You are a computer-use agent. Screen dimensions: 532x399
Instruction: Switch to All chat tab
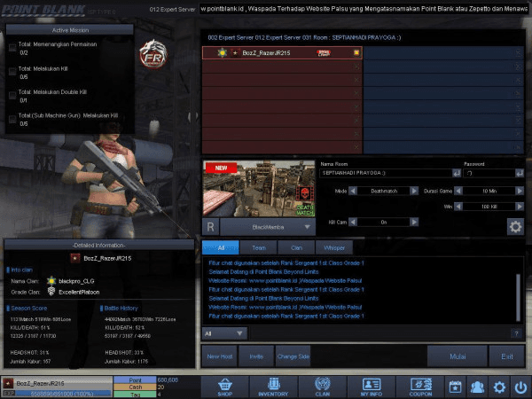pyautogui.click(x=221, y=247)
